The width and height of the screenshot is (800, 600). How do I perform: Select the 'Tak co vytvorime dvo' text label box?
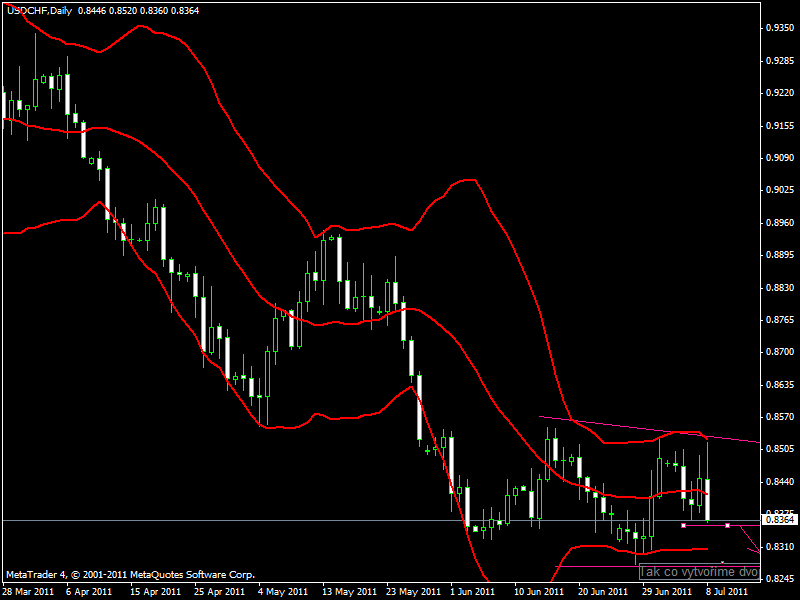[699, 572]
